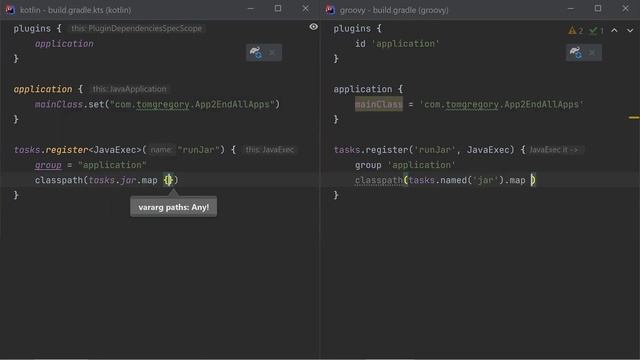Place caret inside braces after map in kotlin
The height and width of the screenshot is (360, 640).
[169, 180]
